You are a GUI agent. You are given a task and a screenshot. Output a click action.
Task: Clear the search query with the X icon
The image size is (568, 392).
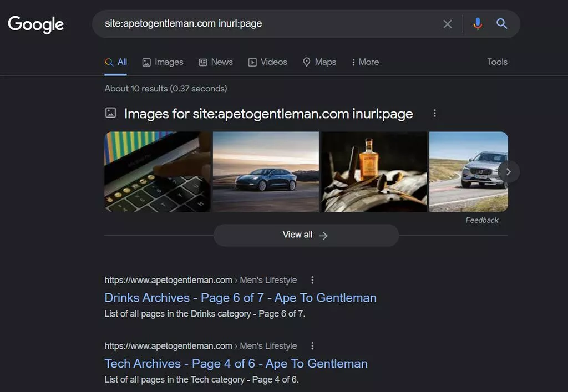click(x=448, y=24)
